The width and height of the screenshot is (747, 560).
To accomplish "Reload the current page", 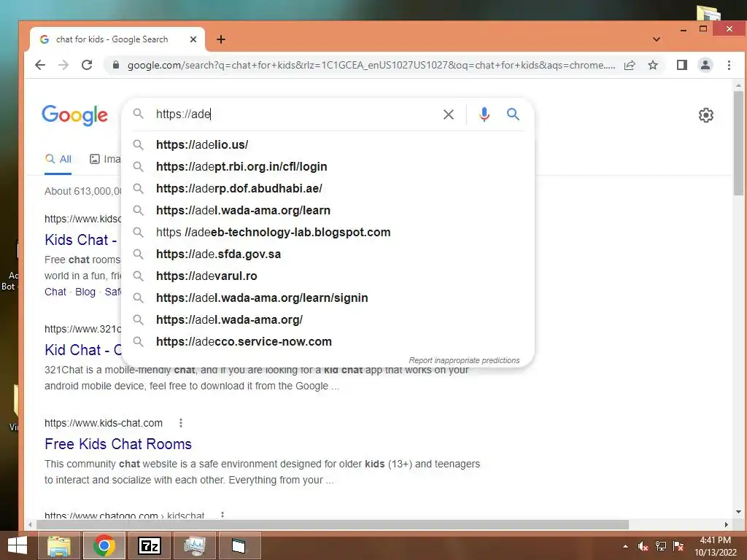I will 87,65.
